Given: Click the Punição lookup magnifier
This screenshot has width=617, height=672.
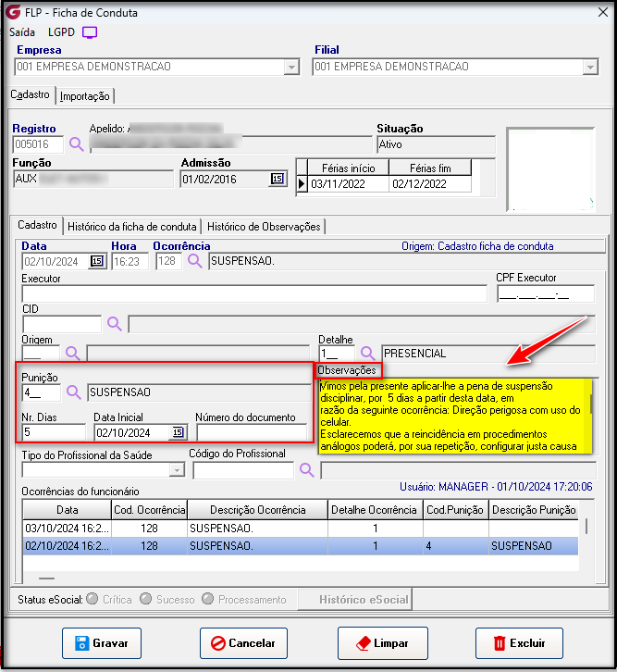Looking at the screenshot, I should click(74, 392).
